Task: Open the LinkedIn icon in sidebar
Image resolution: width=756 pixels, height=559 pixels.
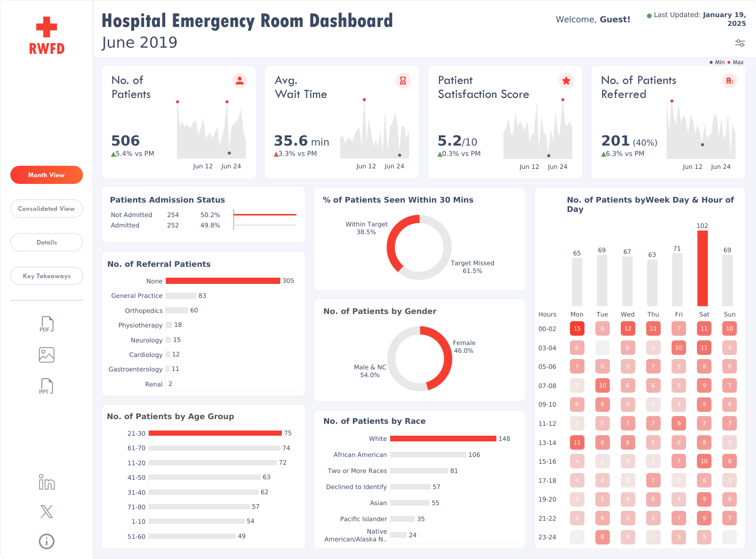Action: pyautogui.click(x=47, y=482)
